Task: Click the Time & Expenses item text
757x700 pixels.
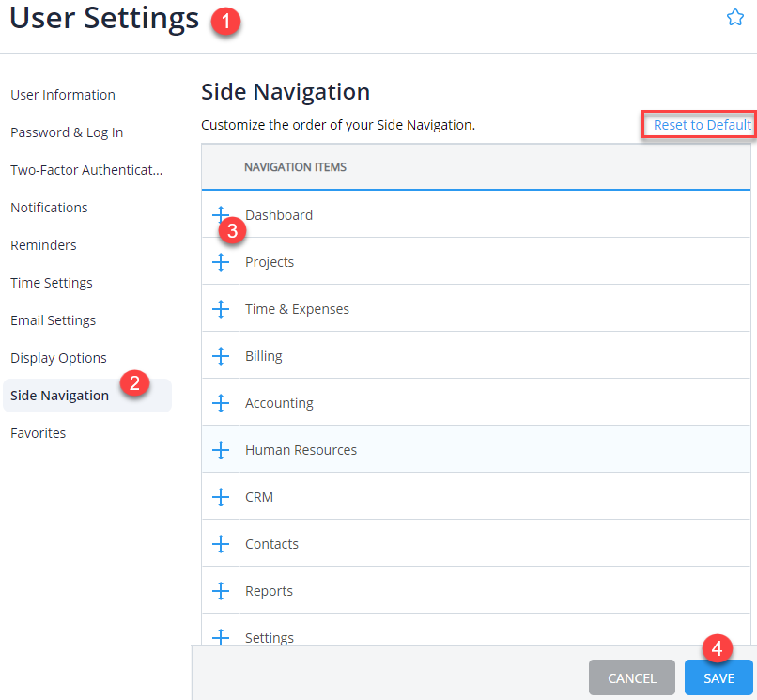Action: [297, 309]
